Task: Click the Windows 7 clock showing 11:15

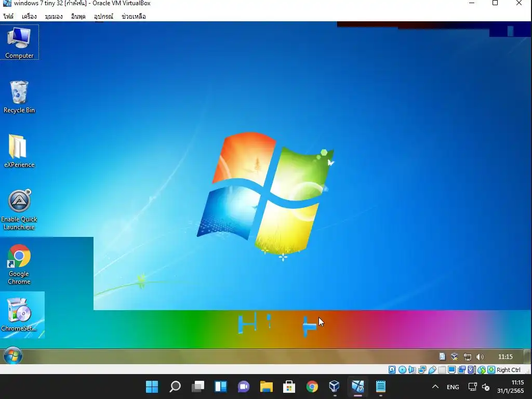Action: [505, 357]
